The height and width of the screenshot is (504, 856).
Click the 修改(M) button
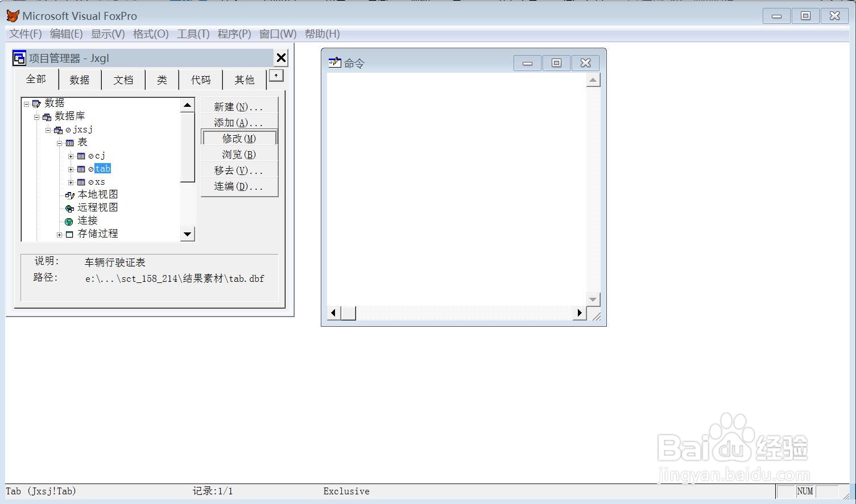tap(239, 138)
